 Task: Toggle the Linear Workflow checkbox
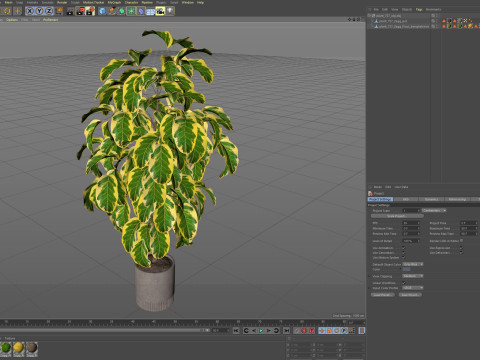[x=403, y=283]
